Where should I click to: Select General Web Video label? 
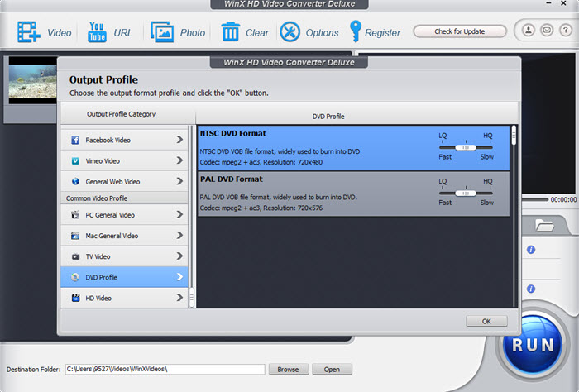pyautogui.click(x=112, y=182)
